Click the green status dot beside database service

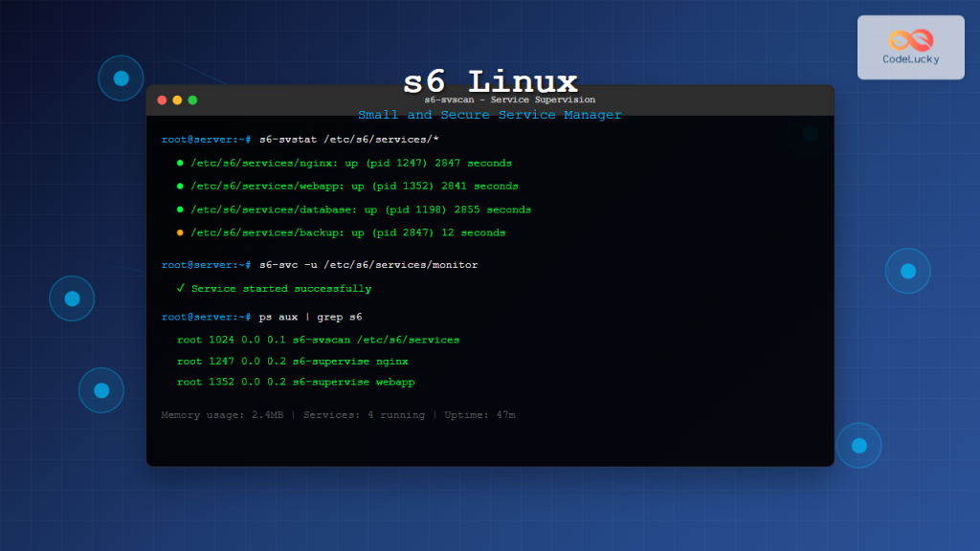pos(180,209)
